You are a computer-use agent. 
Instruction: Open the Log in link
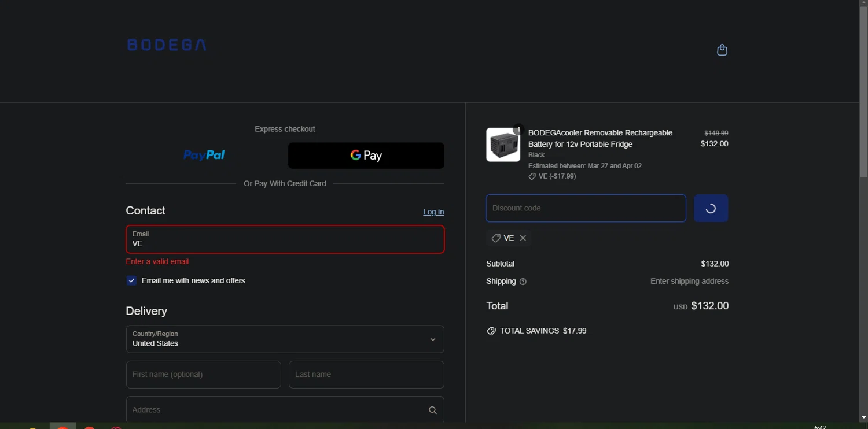(433, 212)
